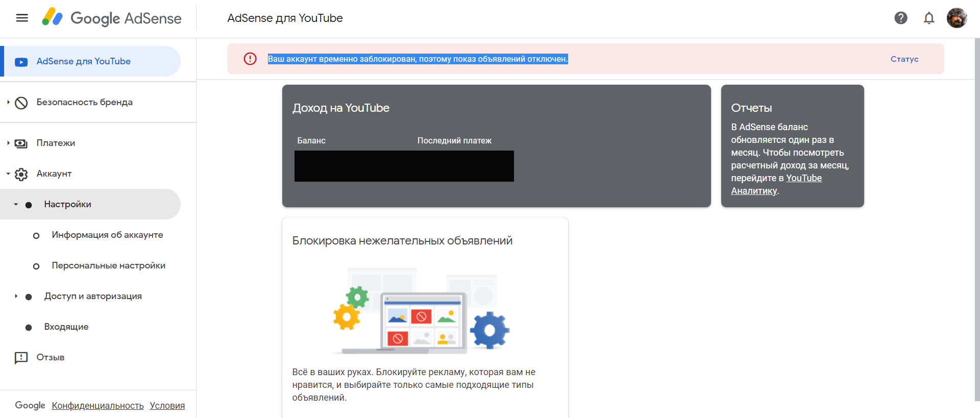
Task: Click the AdSense для YouTube page title
Action: (285, 18)
